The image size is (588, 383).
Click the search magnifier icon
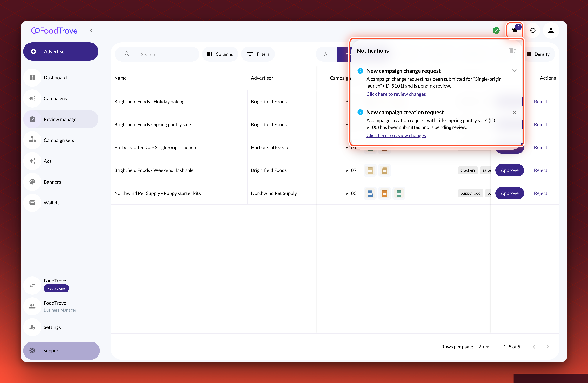click(x=127, y=54)
